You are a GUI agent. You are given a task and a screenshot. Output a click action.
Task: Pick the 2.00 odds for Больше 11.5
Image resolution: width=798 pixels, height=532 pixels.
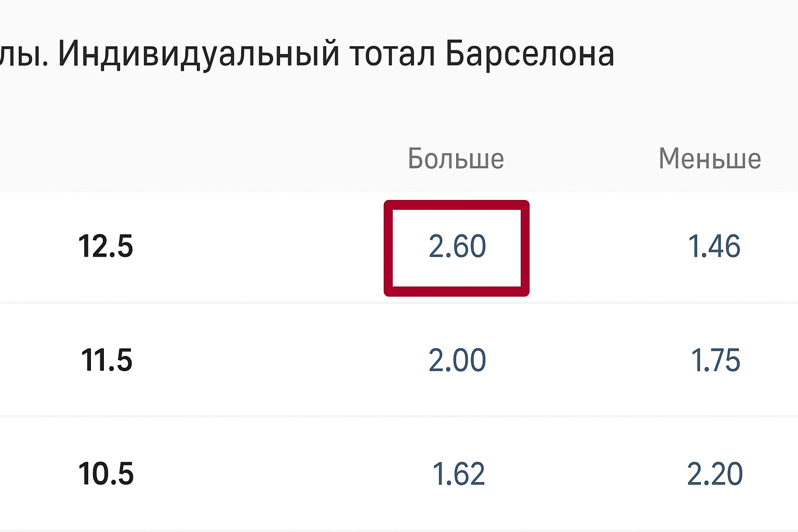click(x=457, y=361)
